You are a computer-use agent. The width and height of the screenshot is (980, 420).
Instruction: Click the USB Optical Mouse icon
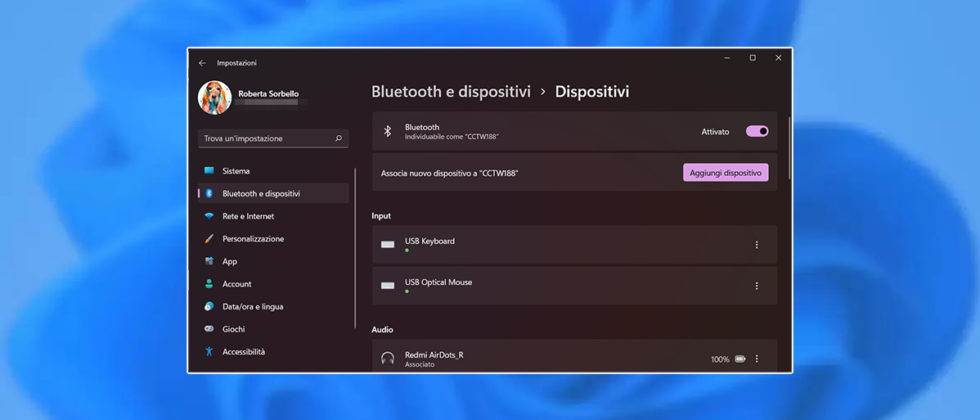[388, 286]
